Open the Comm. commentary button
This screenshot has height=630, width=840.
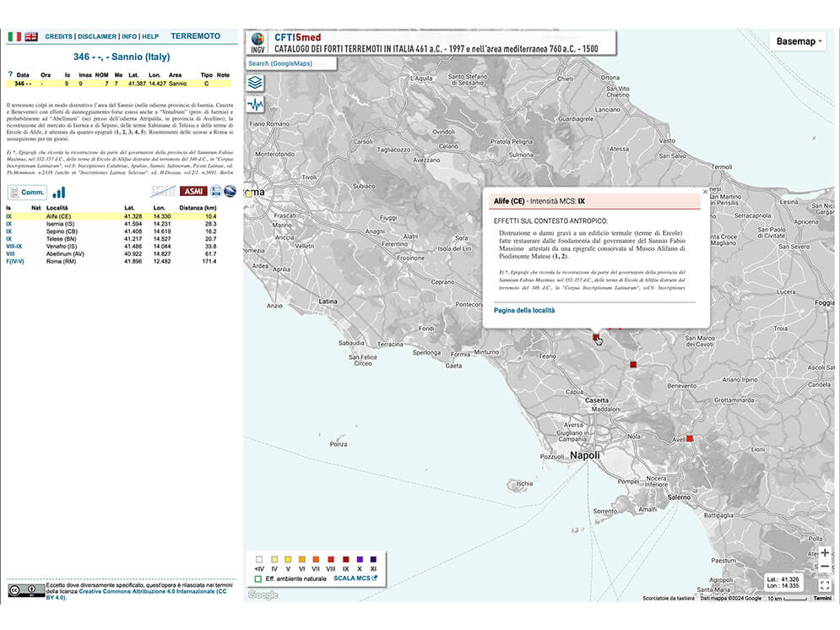[x=27, y=193]
